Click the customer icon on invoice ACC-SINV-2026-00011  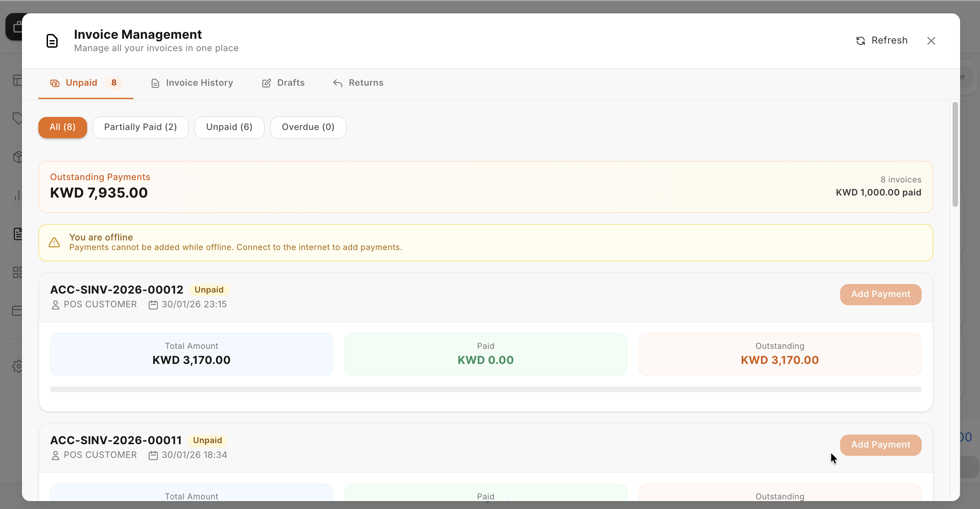click(56, 455)
